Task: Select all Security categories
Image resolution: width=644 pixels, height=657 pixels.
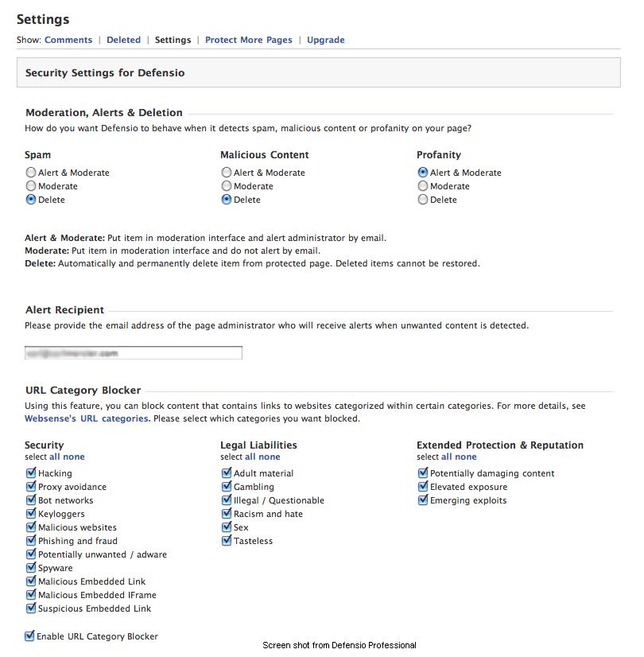Action: pos(54,457)
